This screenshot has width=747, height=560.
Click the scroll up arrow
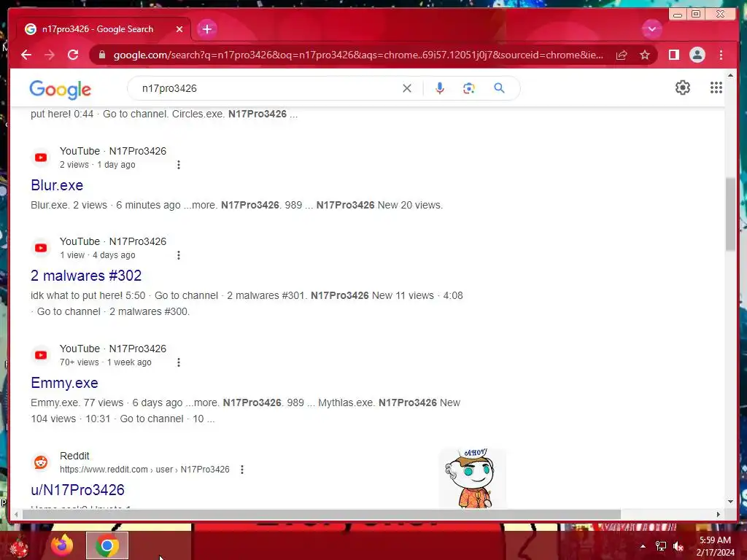pos(730,75)
